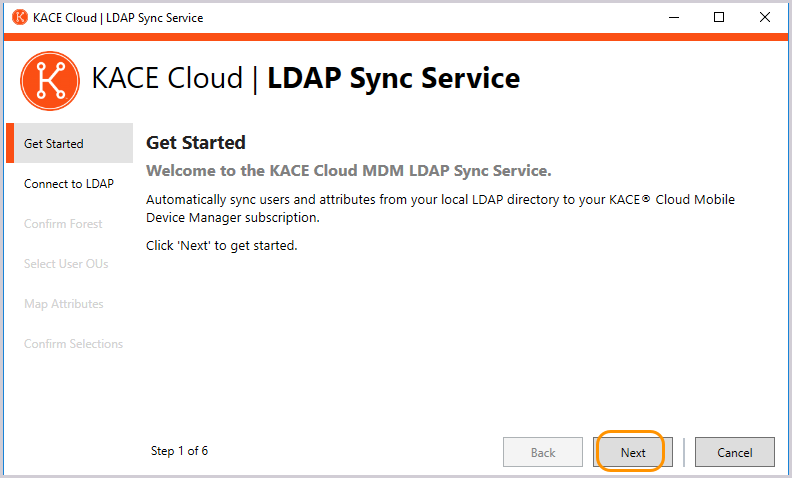Maximize the LDAP Sync Service window

coord(719,17)
